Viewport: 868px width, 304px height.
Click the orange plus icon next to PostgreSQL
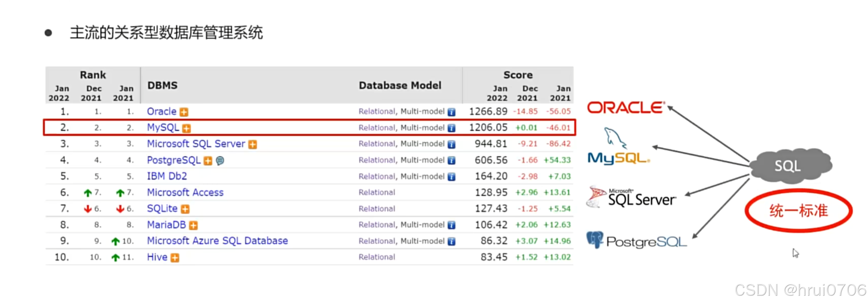[x=208, y=161]
